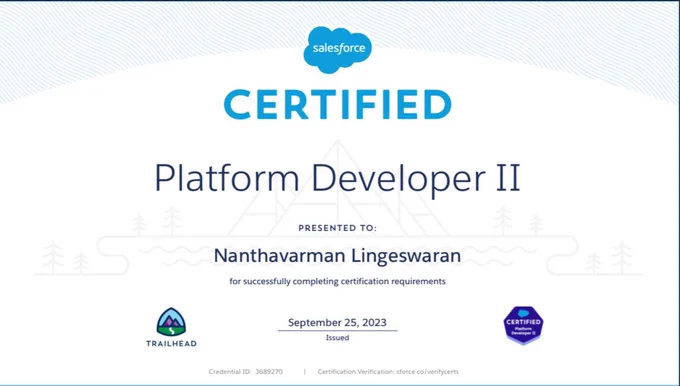Click the PRESENTED TO: label
Viewport: 680px width, 386px height.
click(337, 228)
